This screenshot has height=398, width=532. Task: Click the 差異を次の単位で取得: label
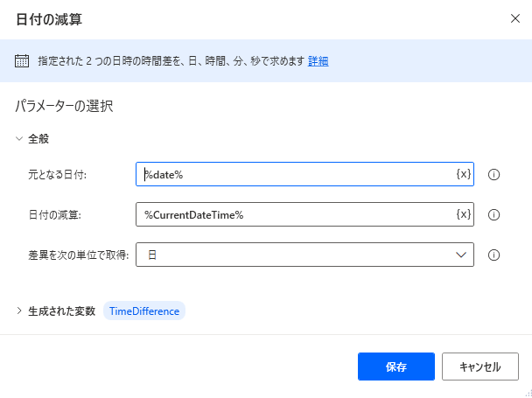[79, 255]
